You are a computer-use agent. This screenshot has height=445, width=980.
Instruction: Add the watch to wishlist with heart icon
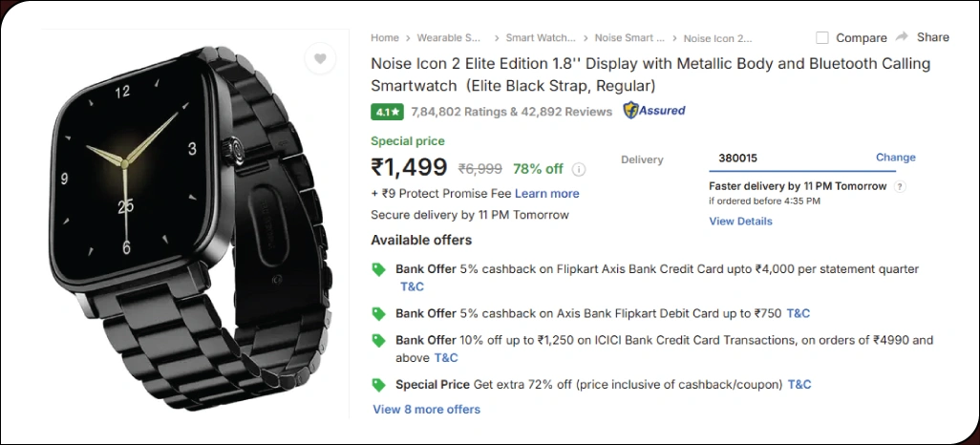pyautogui.click(x=320, y=59)
